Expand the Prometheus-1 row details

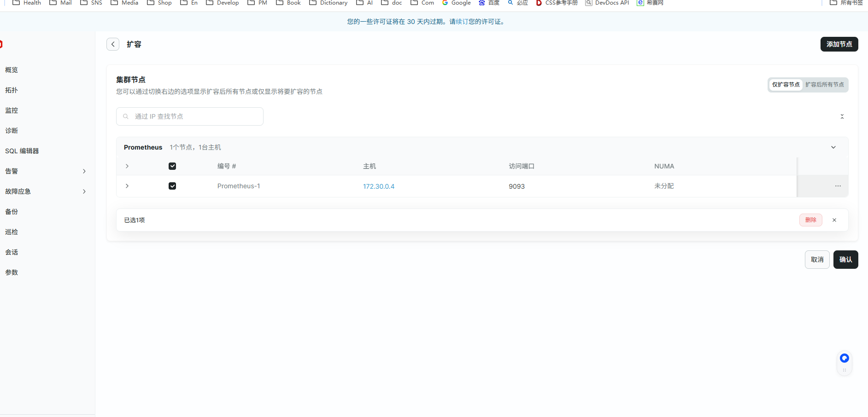click(127, 186)
